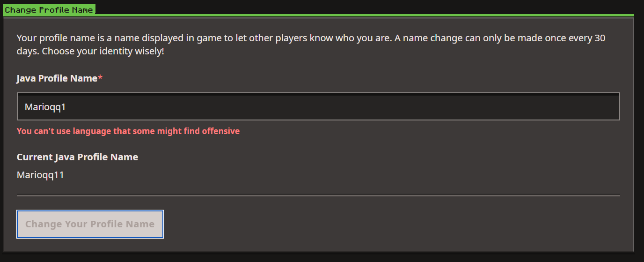Click the word 'offensive' in the error

click(x=220, y=131)
